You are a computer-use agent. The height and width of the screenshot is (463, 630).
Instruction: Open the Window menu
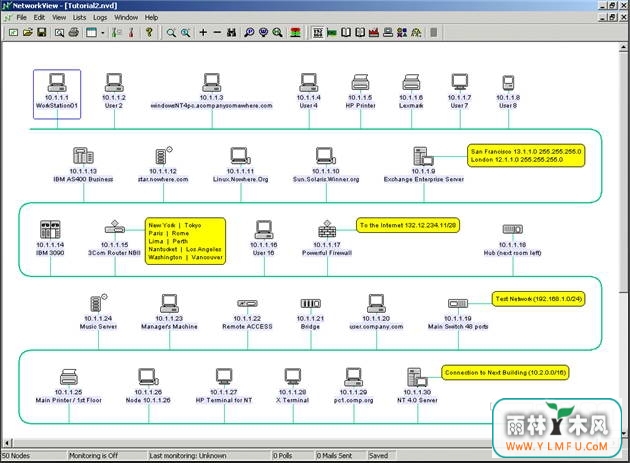[x=126, y=17]
